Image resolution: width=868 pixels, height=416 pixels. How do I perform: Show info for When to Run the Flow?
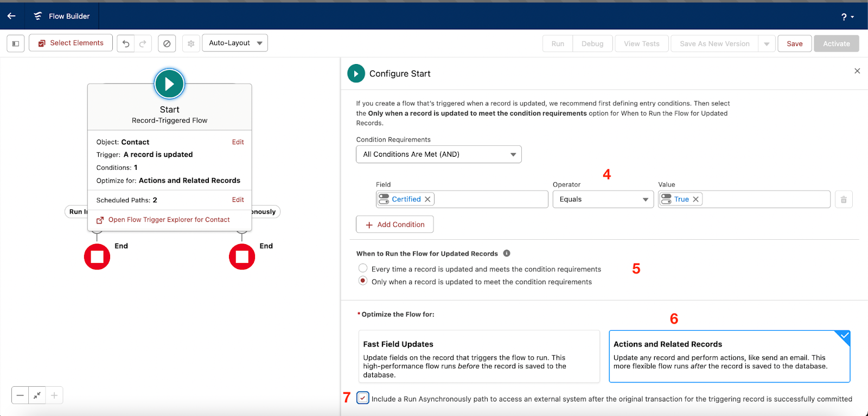click(507, 253)
